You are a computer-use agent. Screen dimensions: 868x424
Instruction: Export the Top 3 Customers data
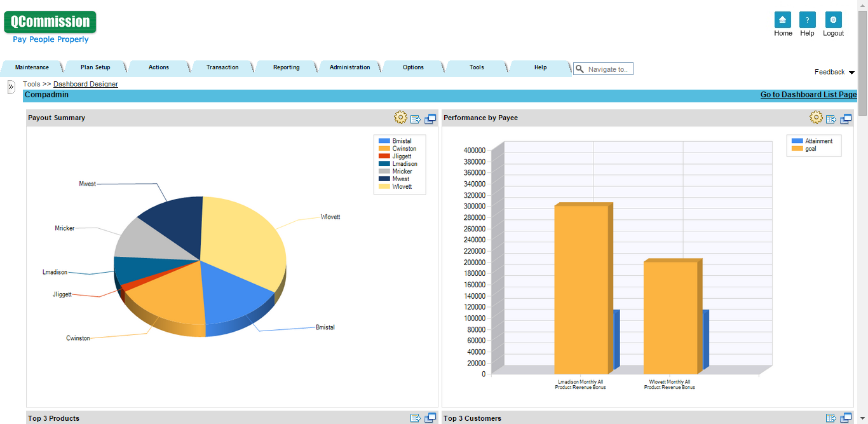coord(832,418)
